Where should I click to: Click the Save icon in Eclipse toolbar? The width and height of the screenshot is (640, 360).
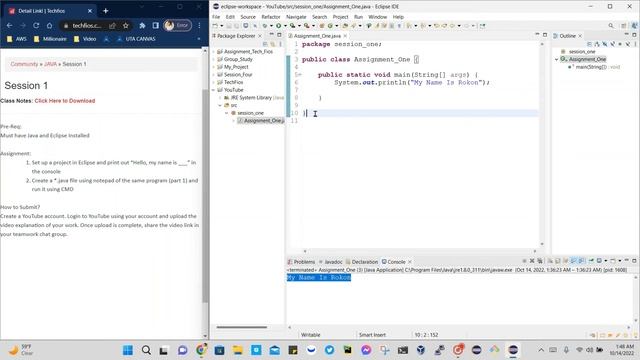click(229, 26)
